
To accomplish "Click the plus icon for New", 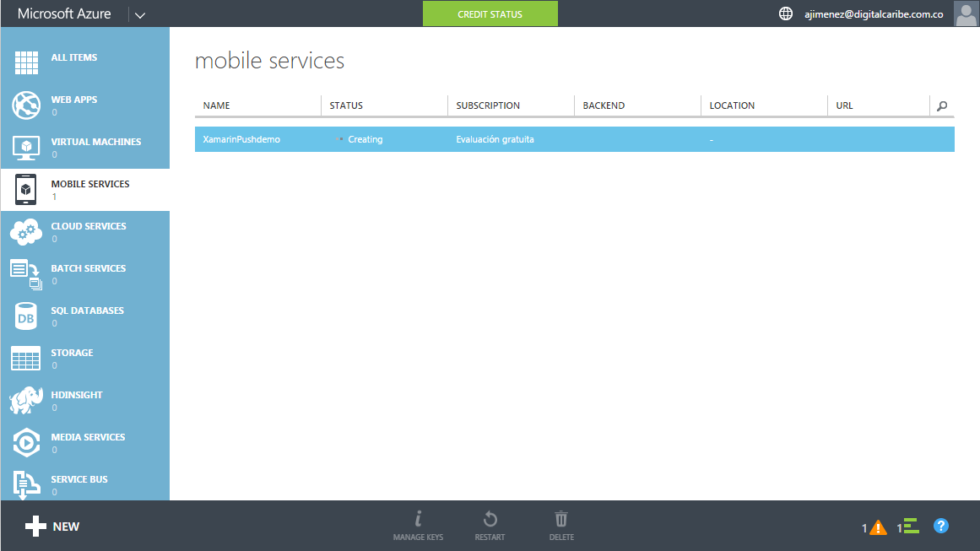I will click(x=35, y=526).
